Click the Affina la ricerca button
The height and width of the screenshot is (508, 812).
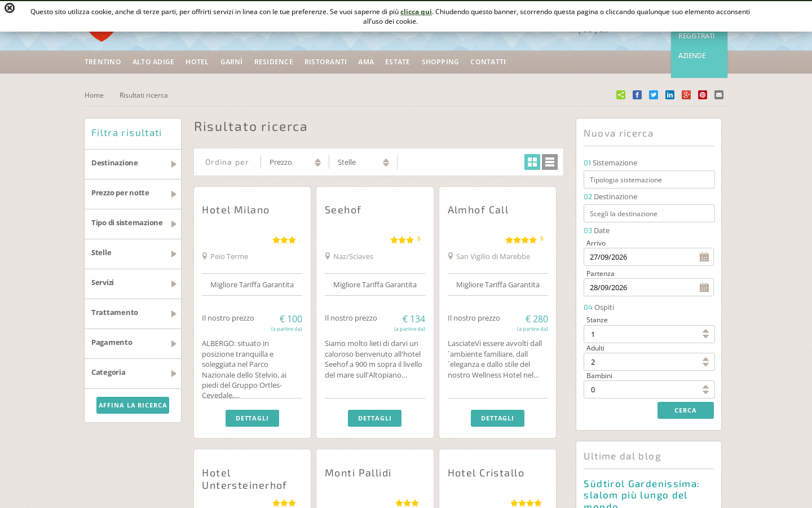133,405
